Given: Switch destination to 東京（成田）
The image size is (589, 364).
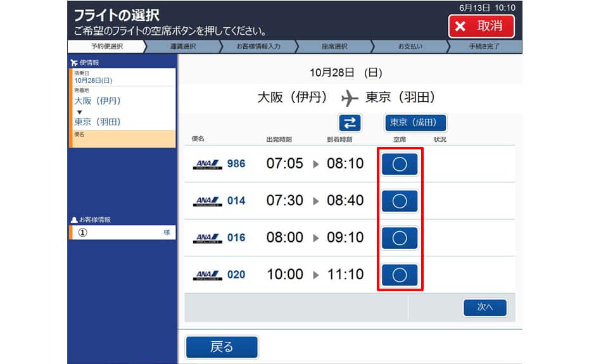Looking at the screenshot, I should [415, 122].
